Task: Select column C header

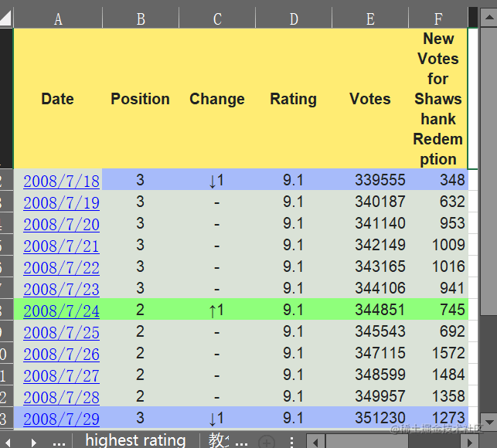Action: pos(217,19)
